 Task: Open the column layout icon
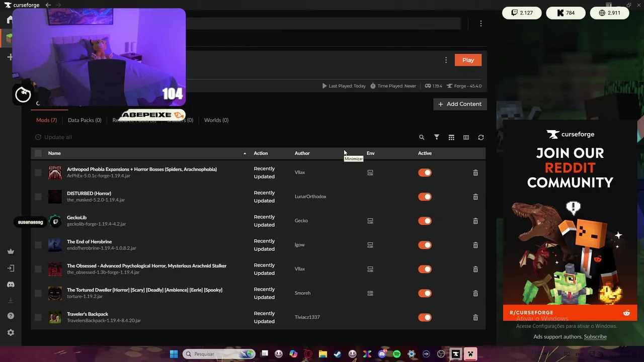click(x=466, y=137)
